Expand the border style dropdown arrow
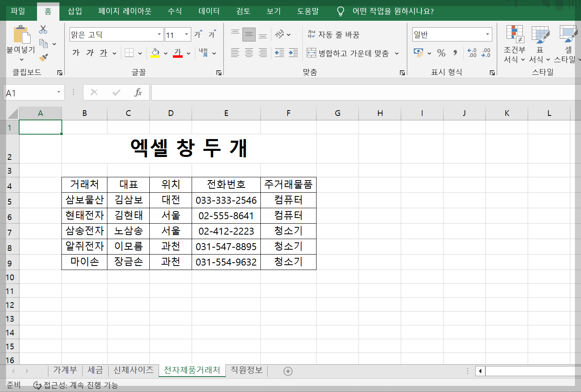 (140, 53)
